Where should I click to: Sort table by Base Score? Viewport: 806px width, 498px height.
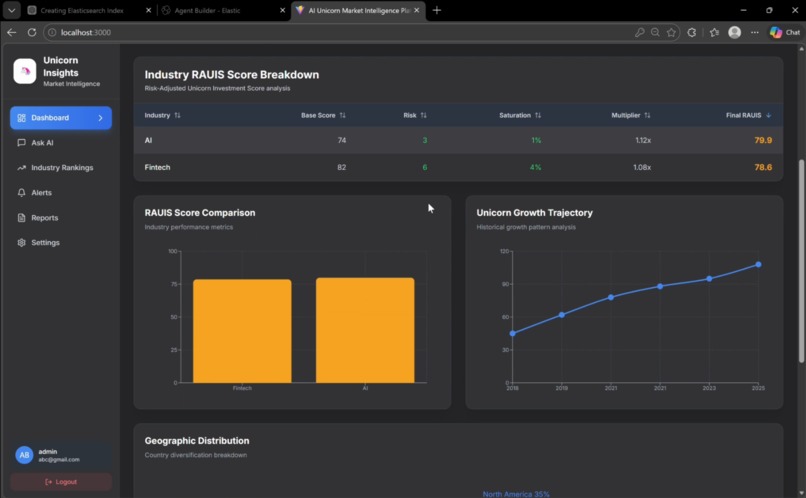click(323, 115)
